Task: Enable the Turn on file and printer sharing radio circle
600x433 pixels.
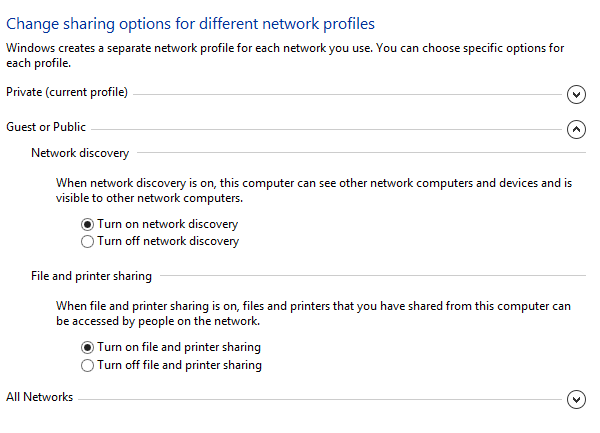Action: [88, 348]
